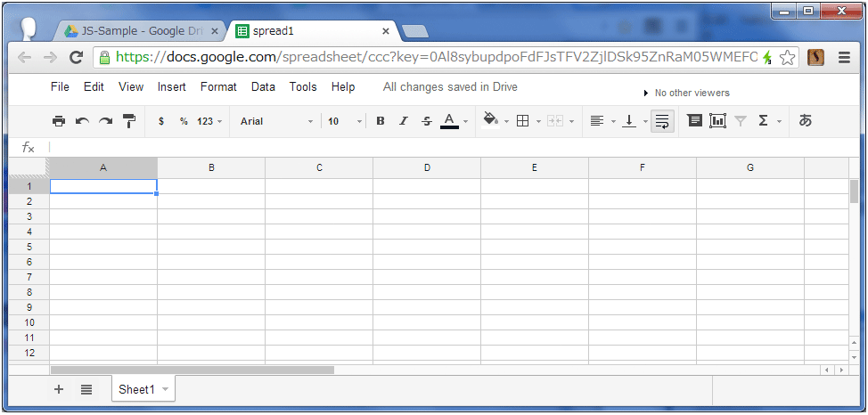Screen dimensions: 868x415
Task: Open the Data menu
Action: coord(263,87)
